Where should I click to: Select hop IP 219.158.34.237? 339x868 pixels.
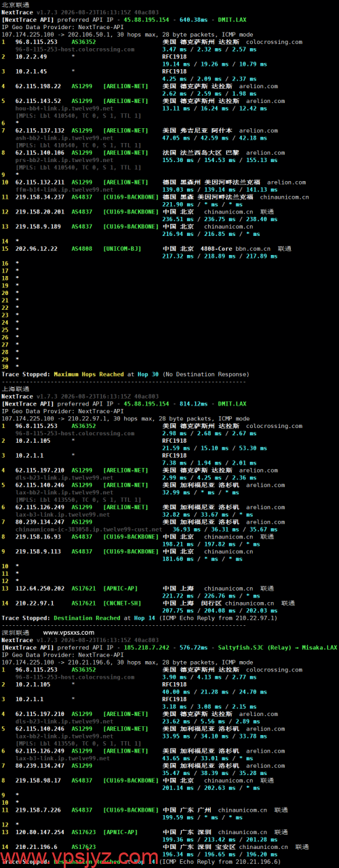(40, 197)
